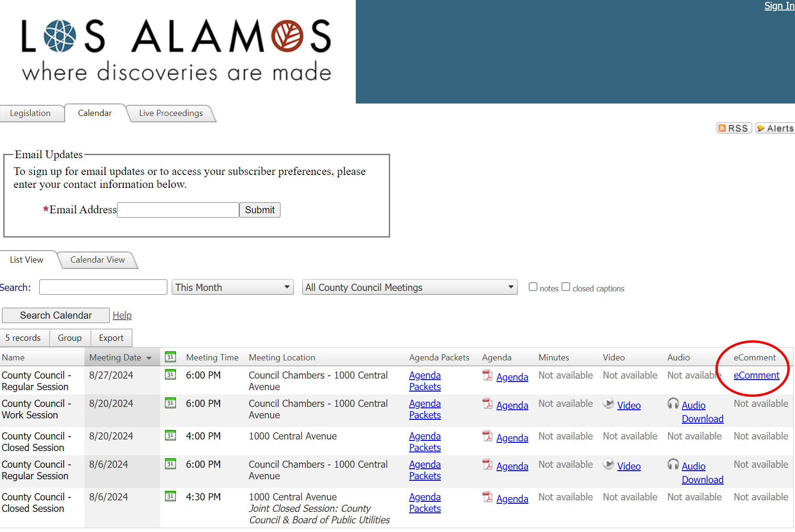Screen dimensions: 795x532
Task: Open Agenda Packets for 8/20/2024 Closed Session
Action: [425, 442]
